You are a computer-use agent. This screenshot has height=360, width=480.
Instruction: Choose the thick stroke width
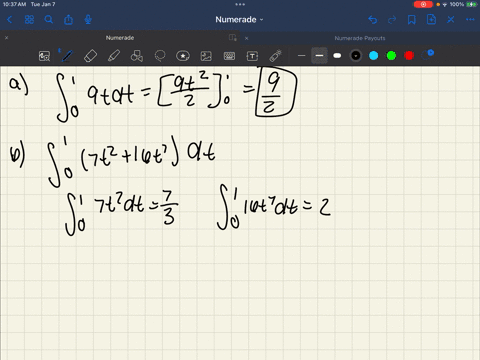pyautogui.click(x=337, y=56)
